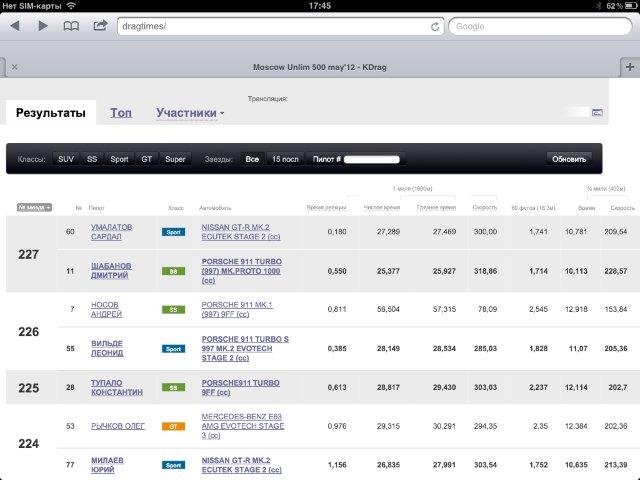Click the small card icon near Трансляция
This screenshot has height=480, width=640.
[x=597, y=112]
